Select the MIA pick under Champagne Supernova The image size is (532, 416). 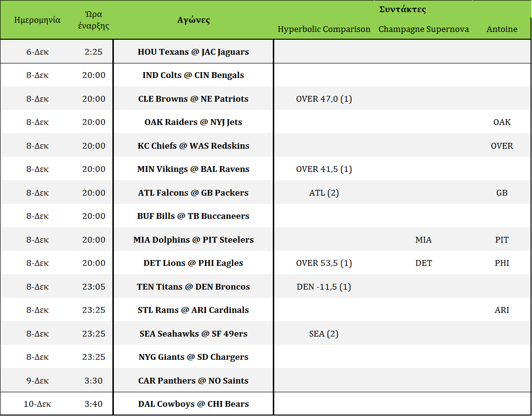coord(423,240)
